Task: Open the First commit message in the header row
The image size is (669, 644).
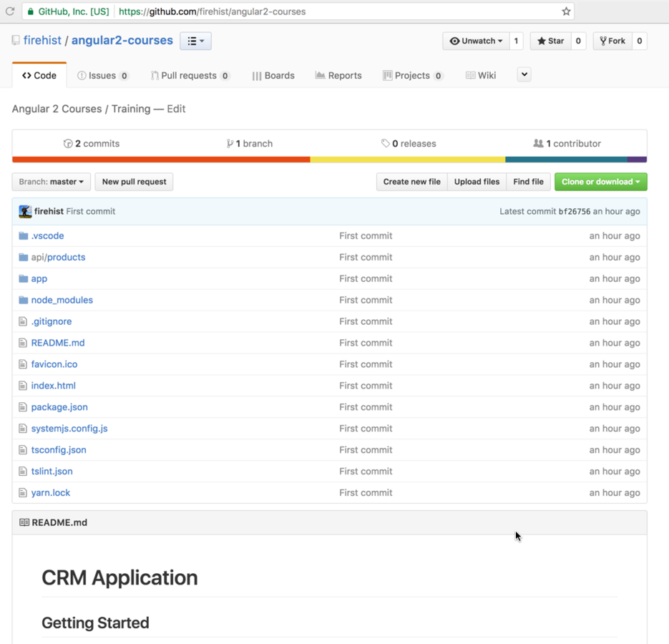Action: (90, 211)
